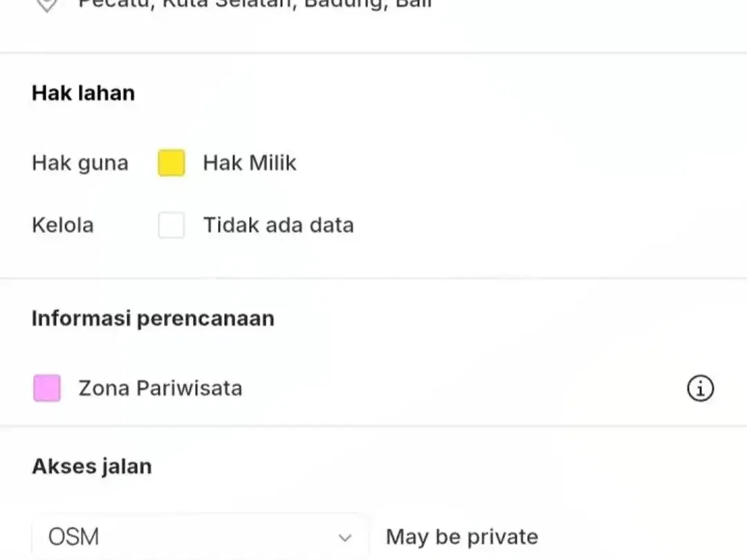
Task: Click the info icon beside Zona Pariwisata
Action: 700,388
